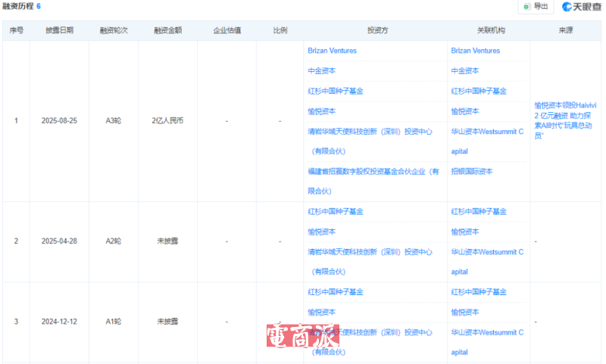The height and width of the screenshot is (364, 606).
Task: Open the 招银国际资本 related institution link
Action: [471, 171]
